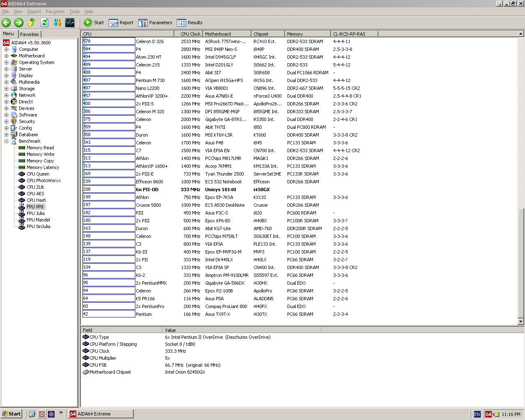Click the scrollbar down arrow in results
This screenshot has height=420, width=525.
coord(521,322)
